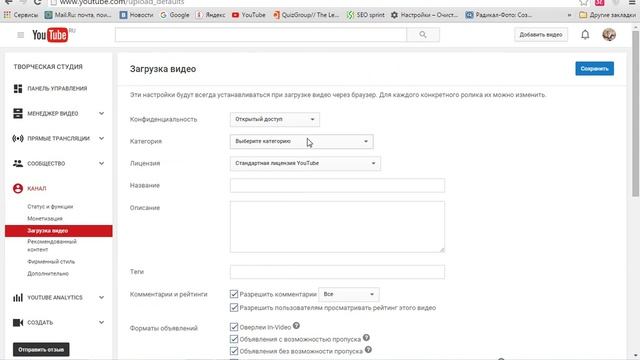Click the Теги input field
Image resolution: width=640 pixels, height=360 pixels.
[x=337, y=272]
